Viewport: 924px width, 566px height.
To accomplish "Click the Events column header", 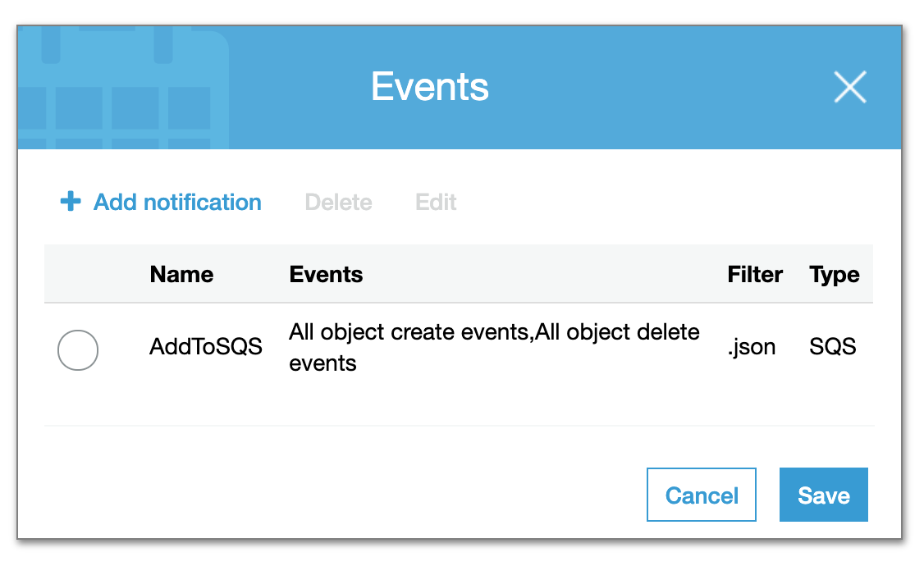I will [326, 274].
